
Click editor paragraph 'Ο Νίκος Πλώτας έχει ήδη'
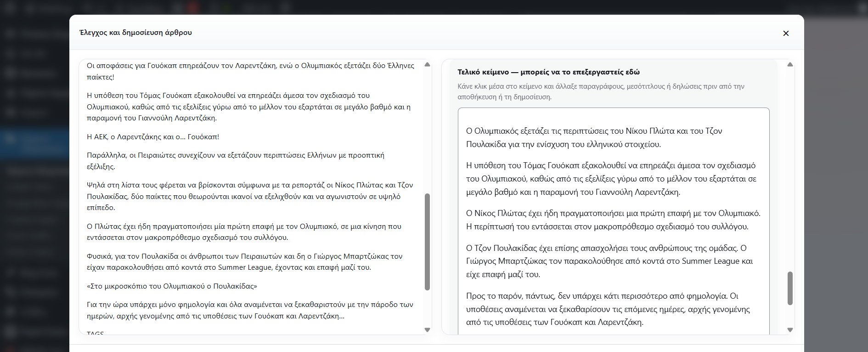[x=613, y=220]
